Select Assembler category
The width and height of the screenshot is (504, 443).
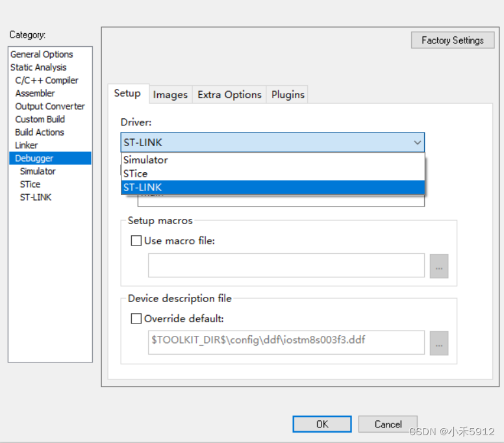[35, 94]
